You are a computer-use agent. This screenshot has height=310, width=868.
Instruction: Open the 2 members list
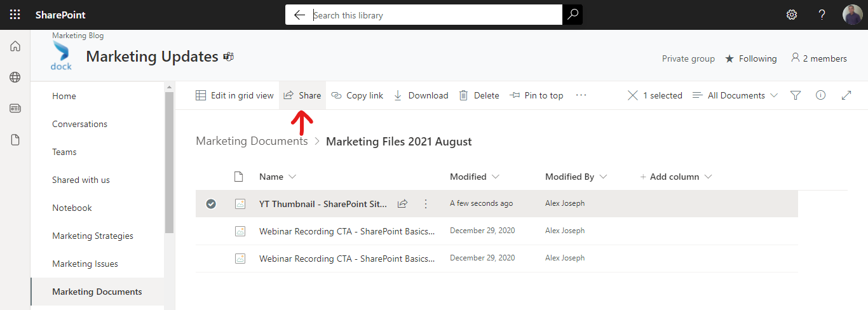pyautogui.click(x=818, y=58)
